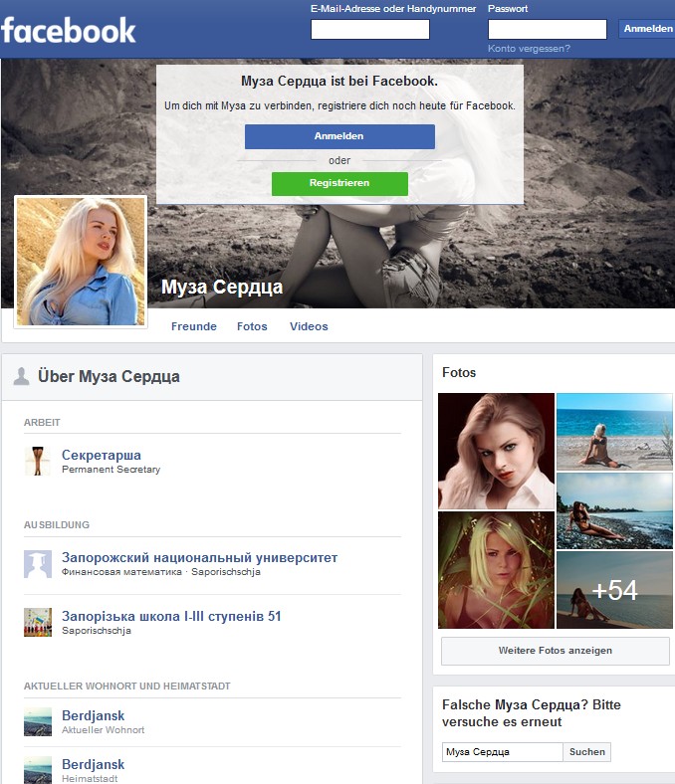Open Berdjansk Aktueller Wohnort thumbnail icon

(38, 721)
